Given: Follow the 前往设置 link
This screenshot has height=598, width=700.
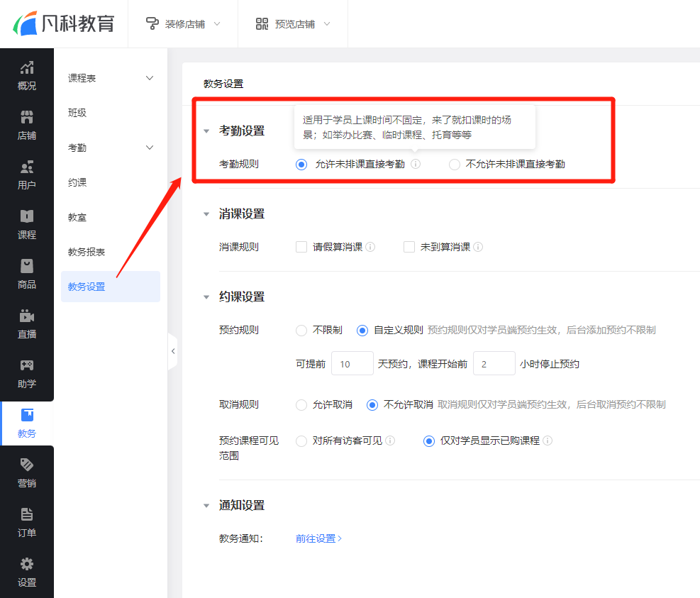Looking at the screenshot, I should 318,538.
